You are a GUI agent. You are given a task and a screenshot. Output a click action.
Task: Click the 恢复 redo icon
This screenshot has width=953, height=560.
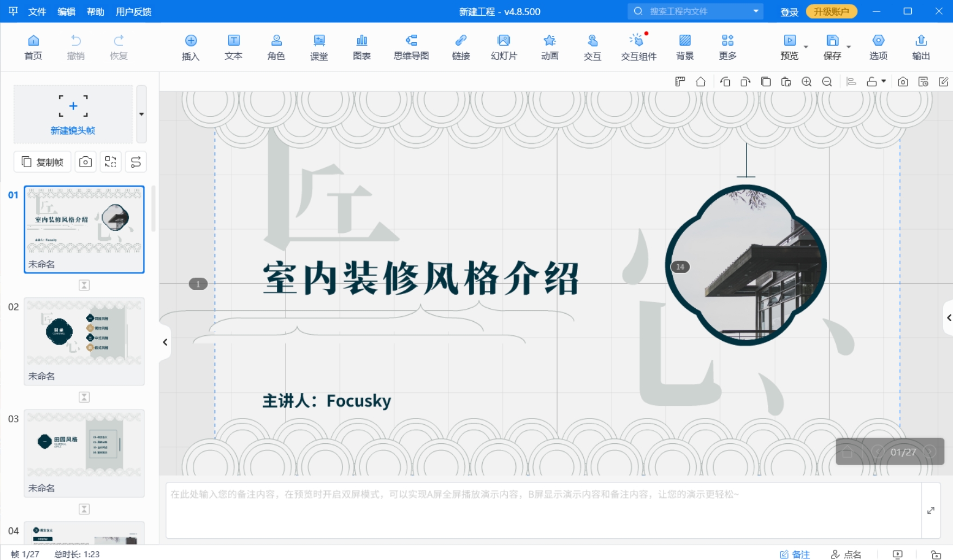click(118, 47)
